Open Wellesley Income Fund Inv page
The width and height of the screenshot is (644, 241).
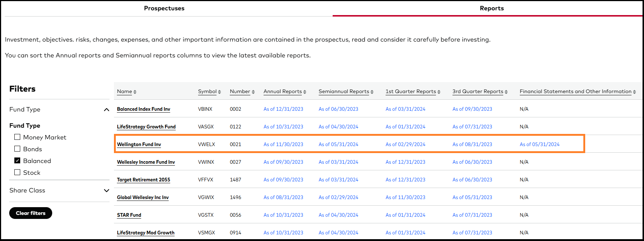[146, 162]
